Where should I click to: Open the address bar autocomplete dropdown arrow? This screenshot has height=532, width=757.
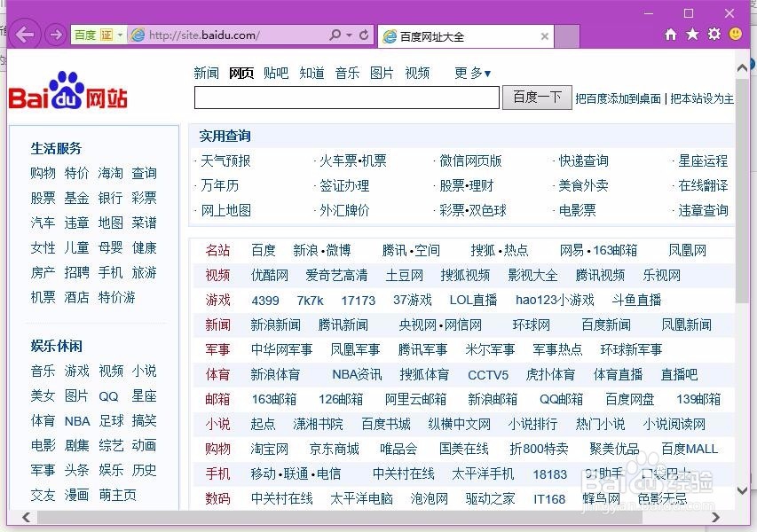coord(349,35)
